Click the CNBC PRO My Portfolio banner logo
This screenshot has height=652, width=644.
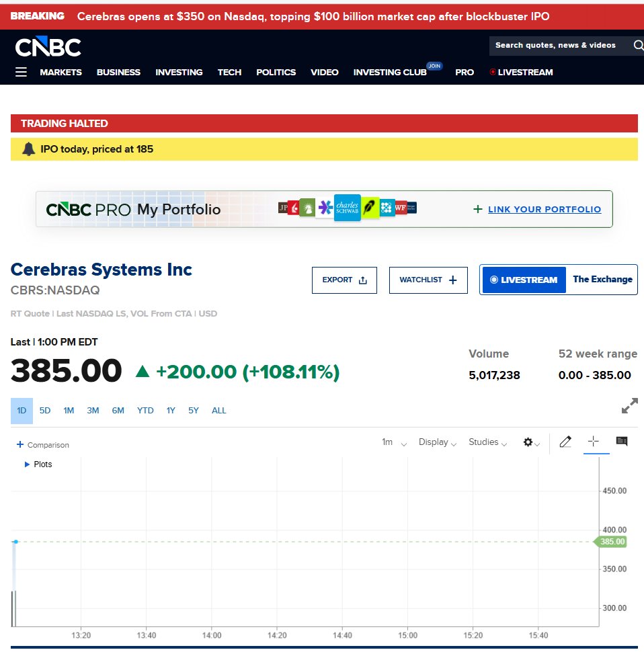click(133, 209)
